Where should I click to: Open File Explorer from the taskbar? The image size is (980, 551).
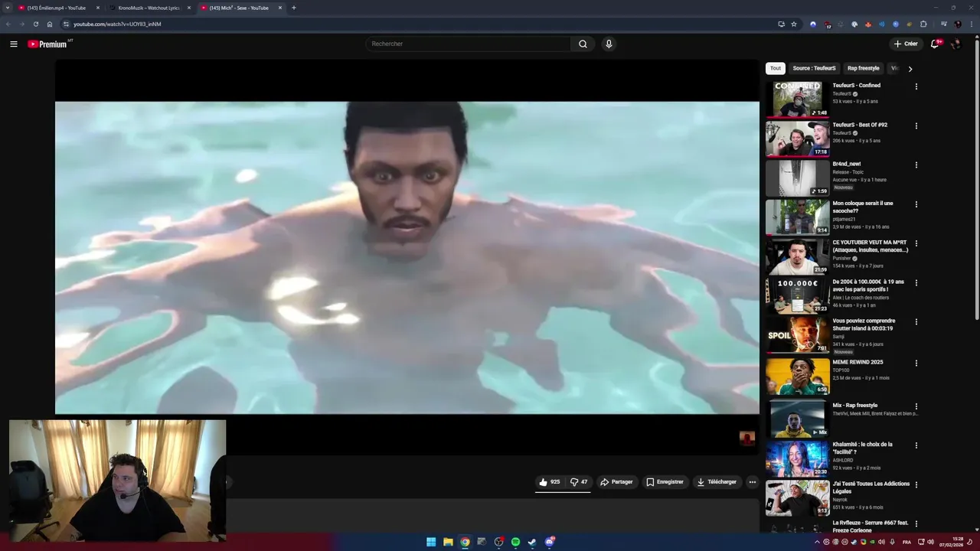(x=448, y=542)
